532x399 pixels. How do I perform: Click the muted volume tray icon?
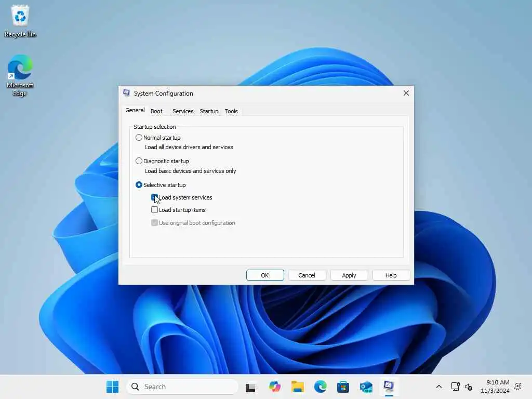(469, 387)
